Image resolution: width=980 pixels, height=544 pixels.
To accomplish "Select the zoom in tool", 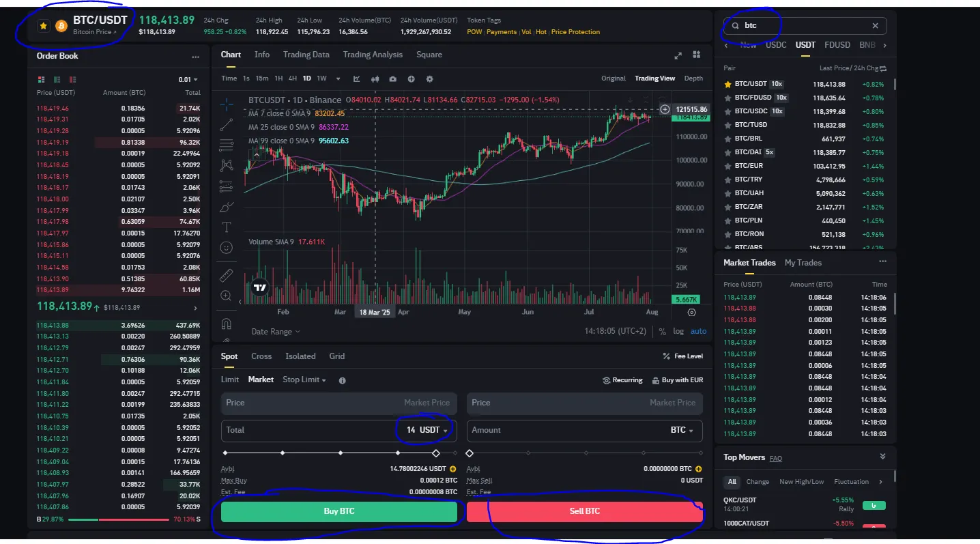I will [x=227, y=296].
